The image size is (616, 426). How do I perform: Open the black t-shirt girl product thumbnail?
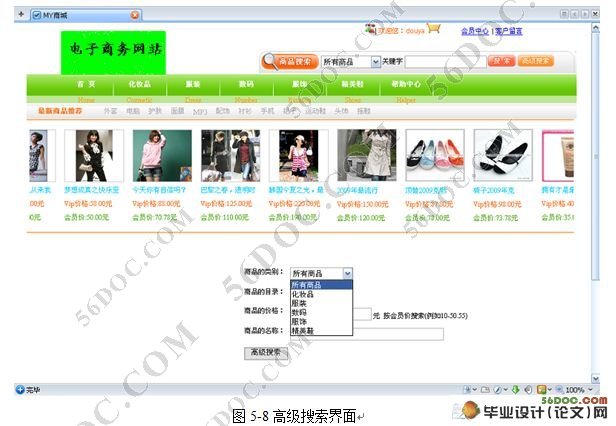pos(94,156)
